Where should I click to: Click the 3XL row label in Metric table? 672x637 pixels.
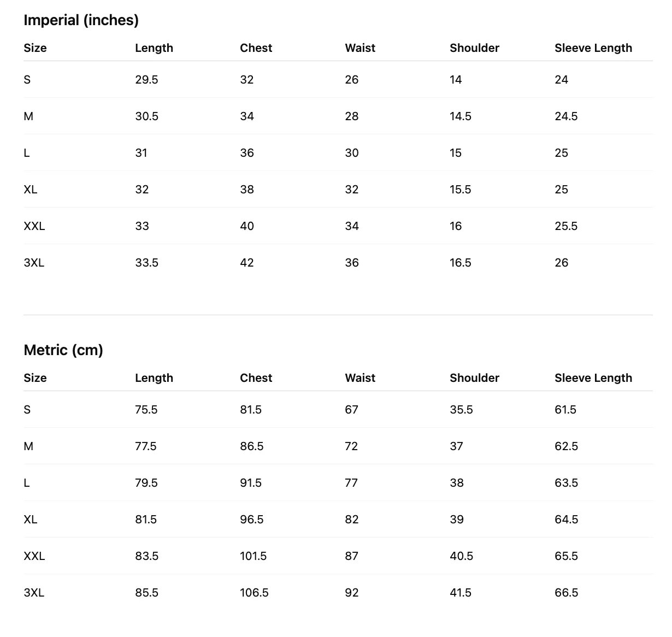tap(34, 593)
